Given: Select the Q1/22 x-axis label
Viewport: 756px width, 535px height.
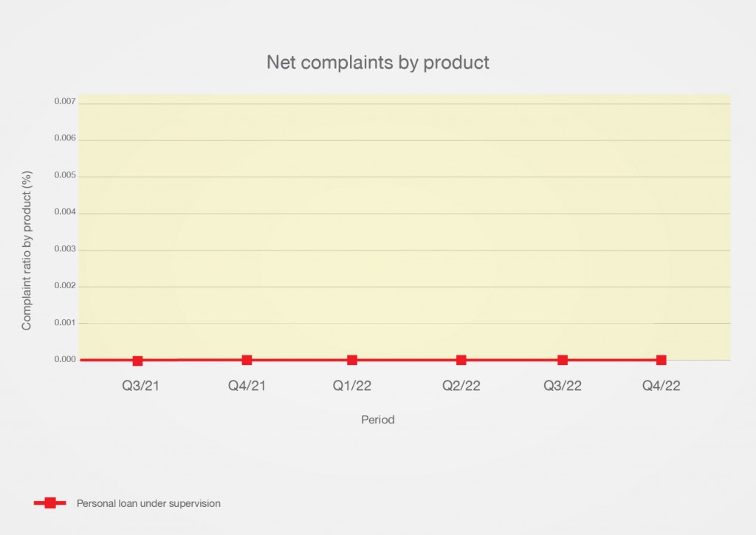Looking at the screenshot, I should [352, 386].
